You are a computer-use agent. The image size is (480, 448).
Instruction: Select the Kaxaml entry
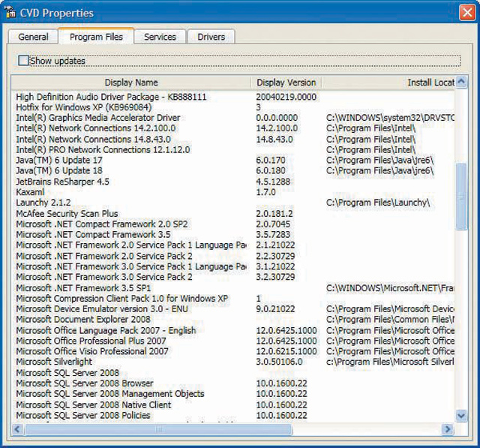[x=30, y=192]
